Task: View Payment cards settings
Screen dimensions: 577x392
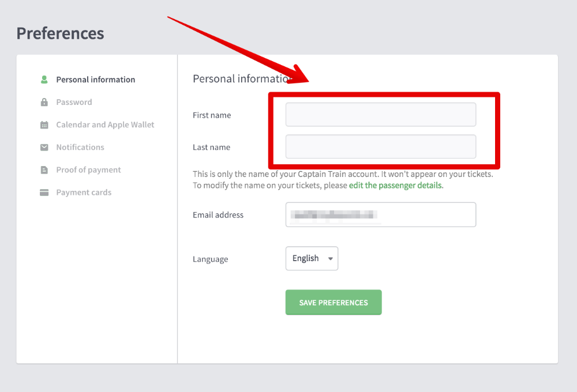Action: pos(84,193)
